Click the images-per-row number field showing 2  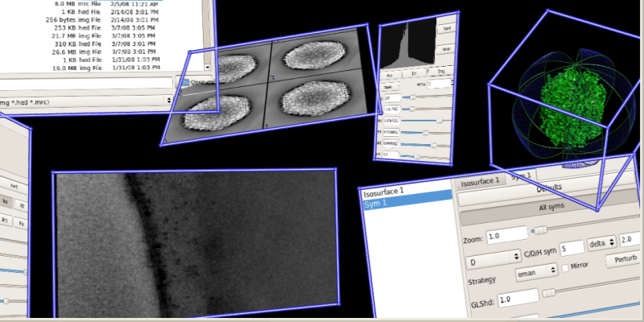440,85
